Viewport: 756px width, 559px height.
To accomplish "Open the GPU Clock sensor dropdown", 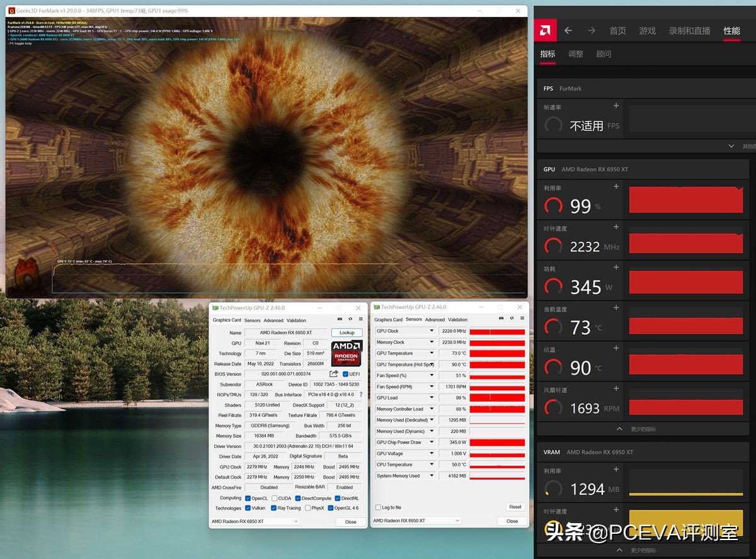I will [432, 331].
